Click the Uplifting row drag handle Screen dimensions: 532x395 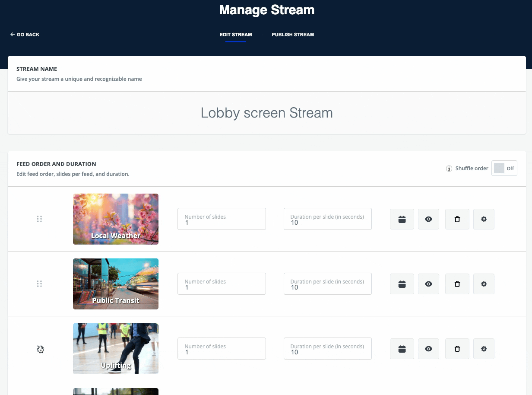(x=39, y=349)
